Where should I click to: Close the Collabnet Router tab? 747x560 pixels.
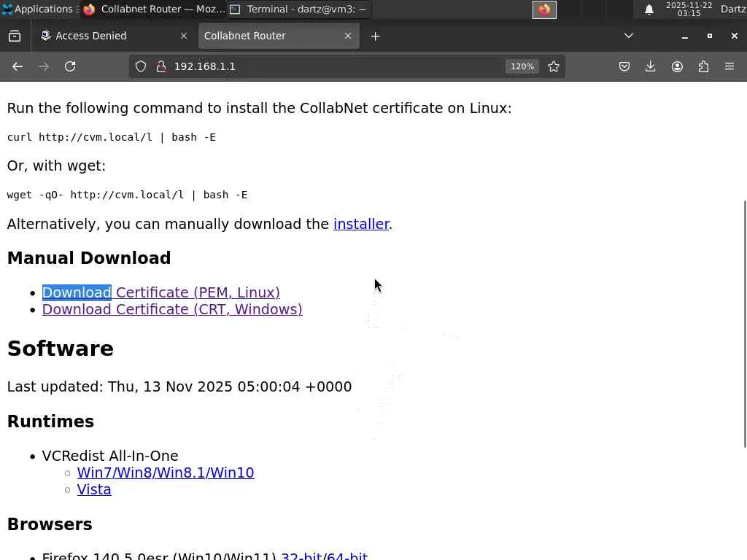coord(348,36)
